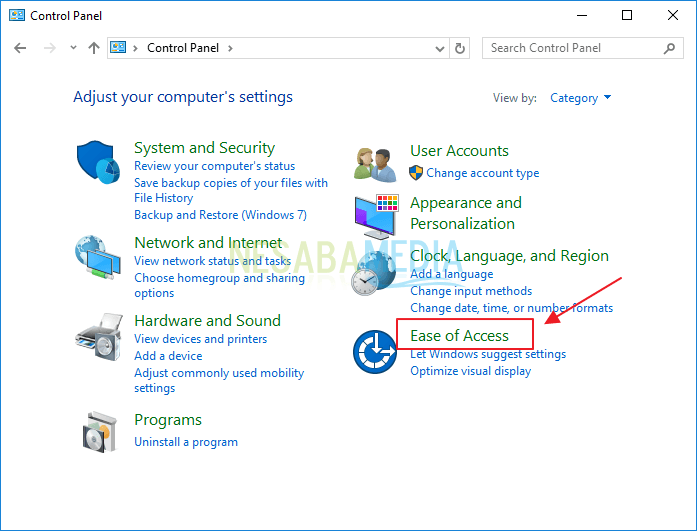Click the Programs disc icon
Viewport: 697px width, 531px height.
(x=100, y=432)
